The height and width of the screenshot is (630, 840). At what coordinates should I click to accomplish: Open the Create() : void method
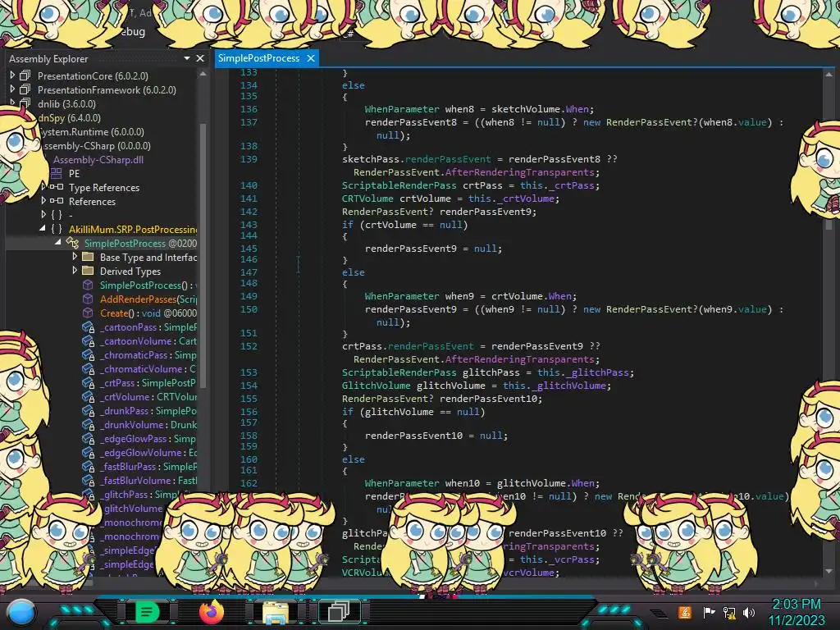click(148, 313)
